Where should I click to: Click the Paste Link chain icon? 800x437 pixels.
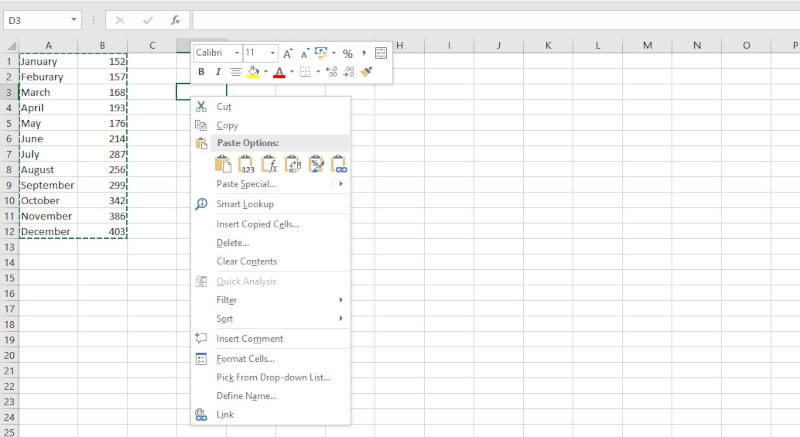tap(339, 164)
